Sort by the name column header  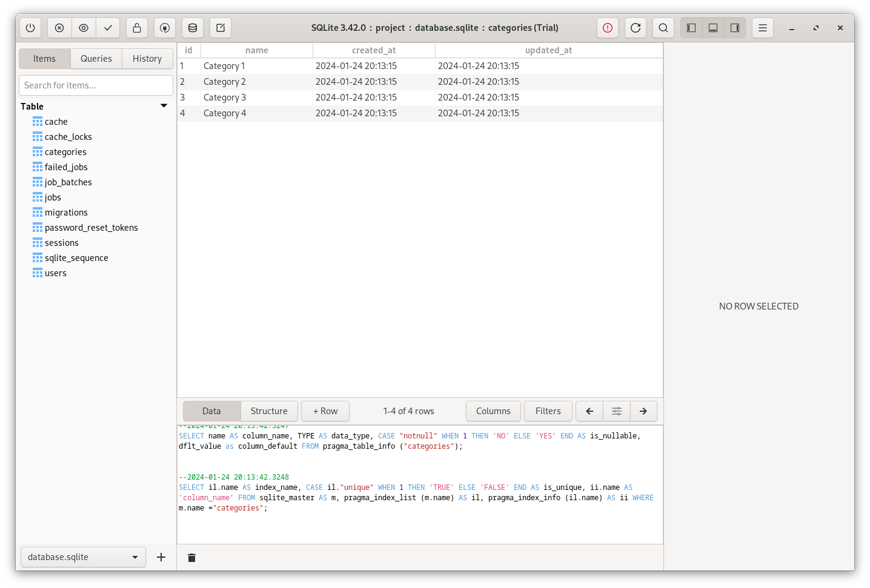click(257, 50)
